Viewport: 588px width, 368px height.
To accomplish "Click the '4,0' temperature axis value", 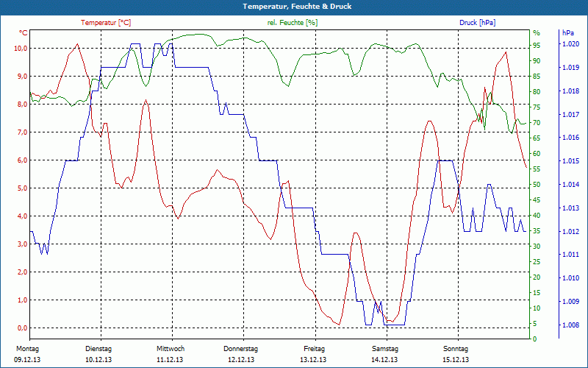I will pos(22,216).
